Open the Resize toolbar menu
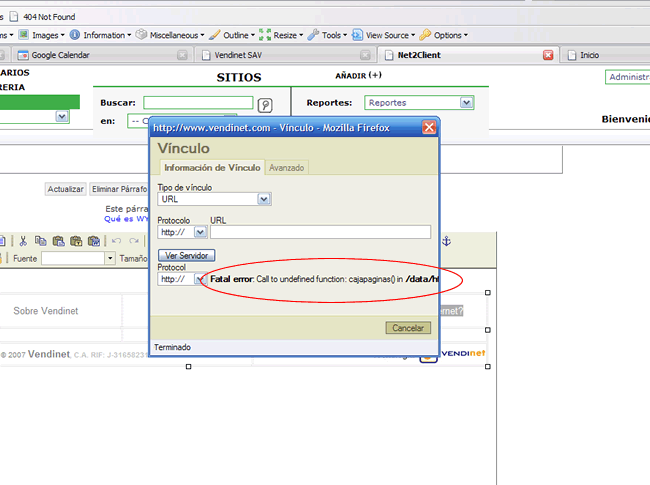650x485 pixels. 281,35
